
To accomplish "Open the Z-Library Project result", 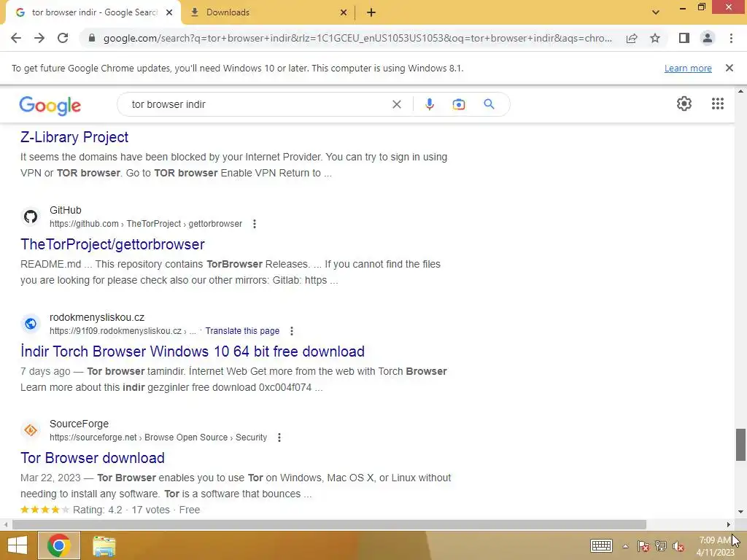I will (74, 137).
